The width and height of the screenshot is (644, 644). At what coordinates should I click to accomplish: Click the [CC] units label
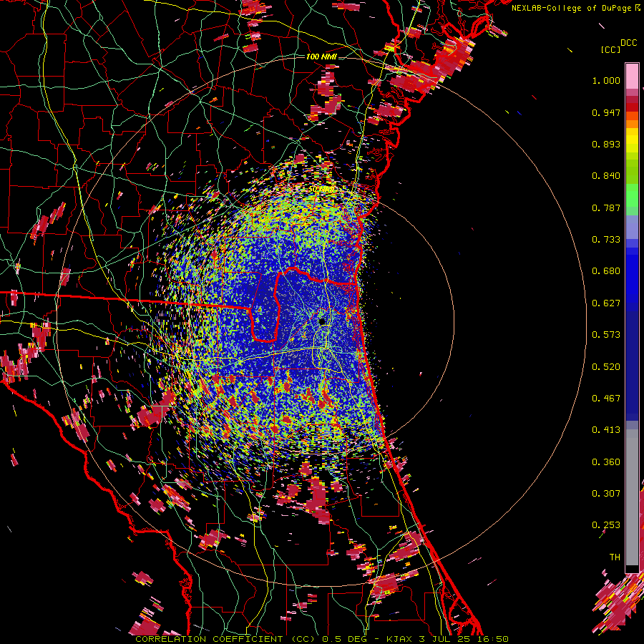click(610, 49)
